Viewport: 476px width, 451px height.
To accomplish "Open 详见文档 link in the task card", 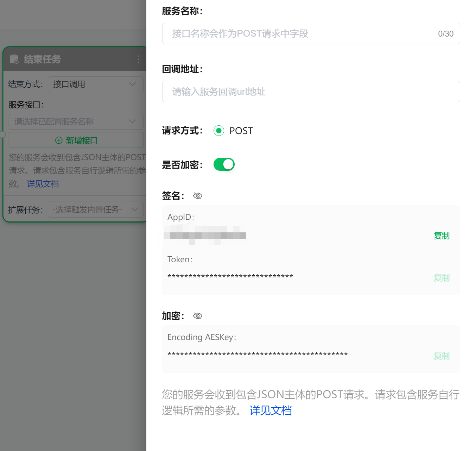I will coord(43,184).
